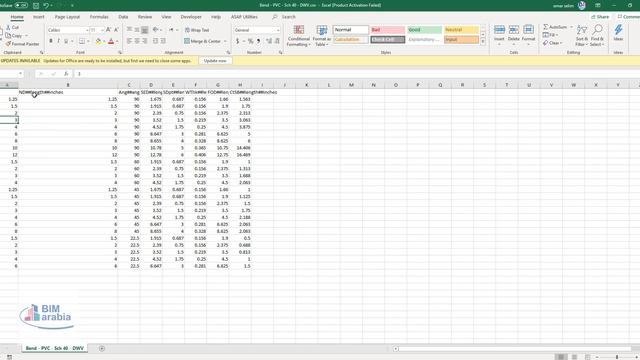
Task: Open Format as Table
Action: pyautogui.click(x=322, y=36)
